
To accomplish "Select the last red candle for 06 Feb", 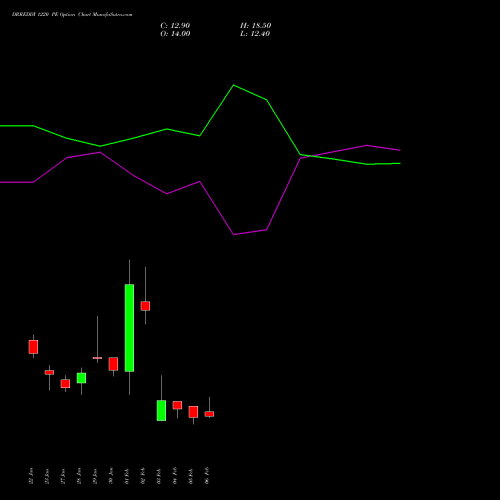I will click(209, 414).
